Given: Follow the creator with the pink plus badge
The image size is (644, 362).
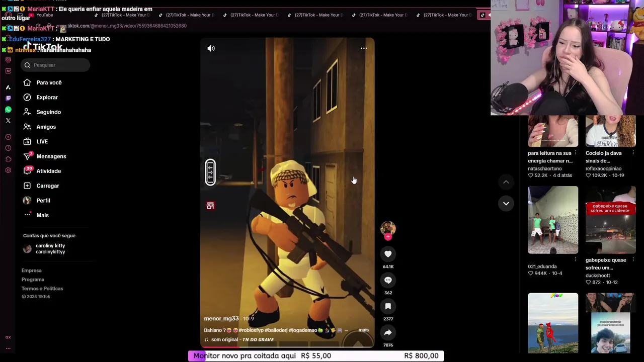Looking at the screenshot, I should pyautogui.click(x=388, y=237).
